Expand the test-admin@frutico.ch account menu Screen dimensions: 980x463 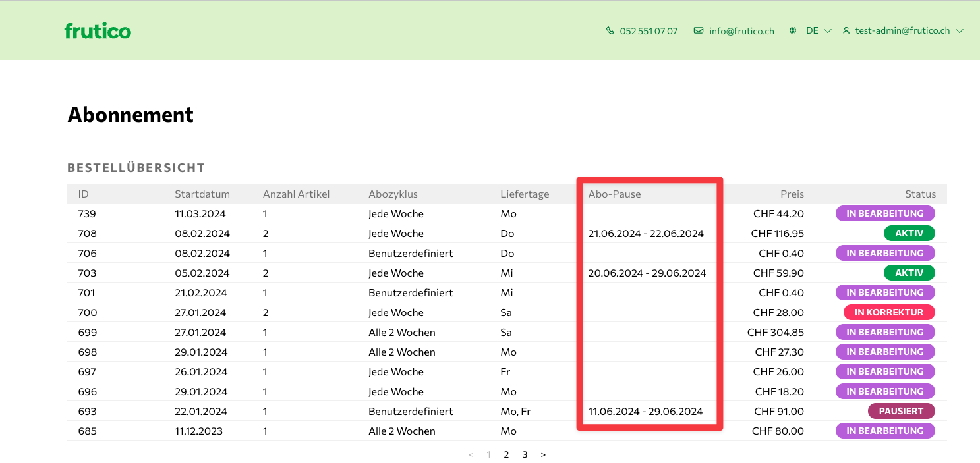[x=902, y=31]
